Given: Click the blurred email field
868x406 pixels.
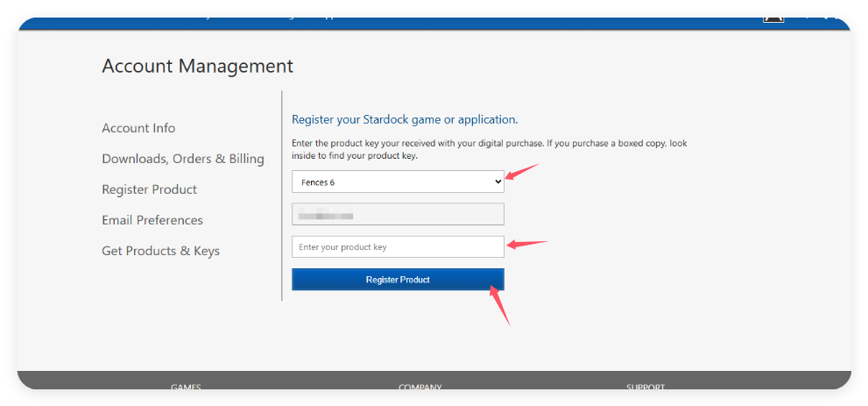Looking at the screenshot, I should 398,214.
